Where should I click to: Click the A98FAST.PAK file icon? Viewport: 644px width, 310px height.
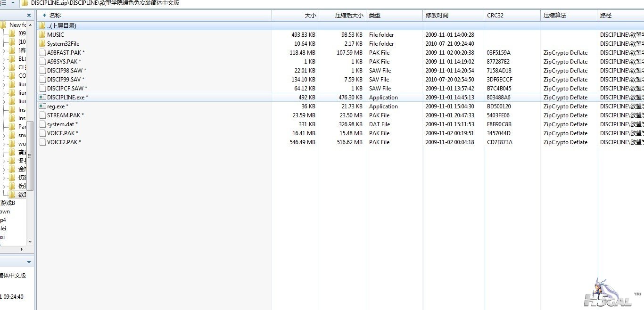pyautogui.click(x=42, y=52)
